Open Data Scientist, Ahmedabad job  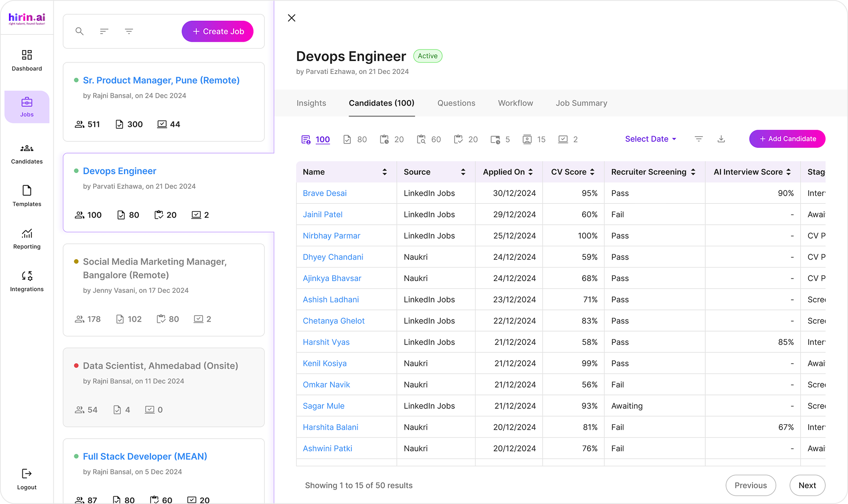click(x=161, y=366)
